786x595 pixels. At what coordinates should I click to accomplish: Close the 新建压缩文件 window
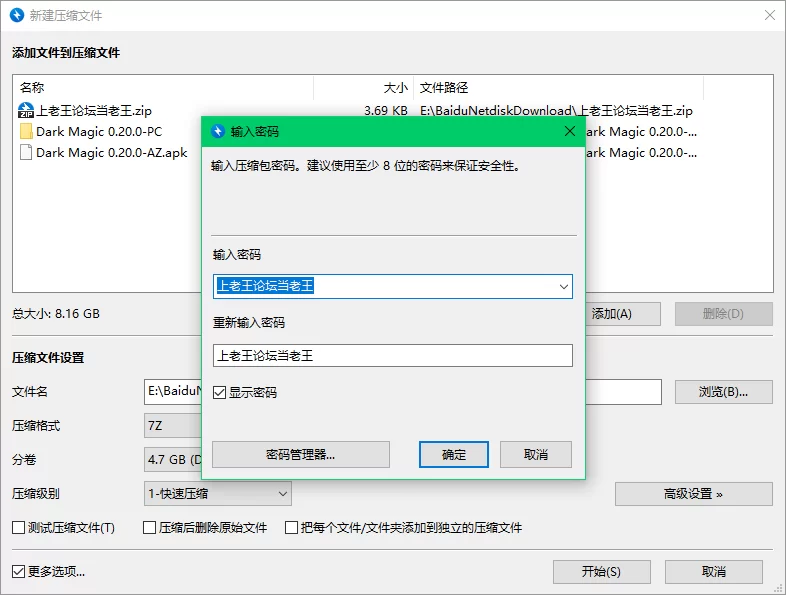[770, 15]
